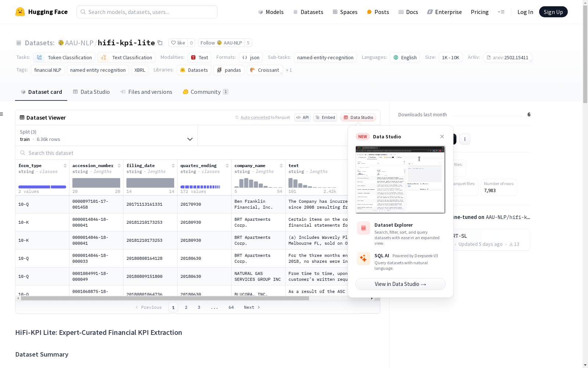Image resolution: width=588 pixels, height=368 pixels.
Task: Click the pandas library tag
Action: (x=229, y=70)
